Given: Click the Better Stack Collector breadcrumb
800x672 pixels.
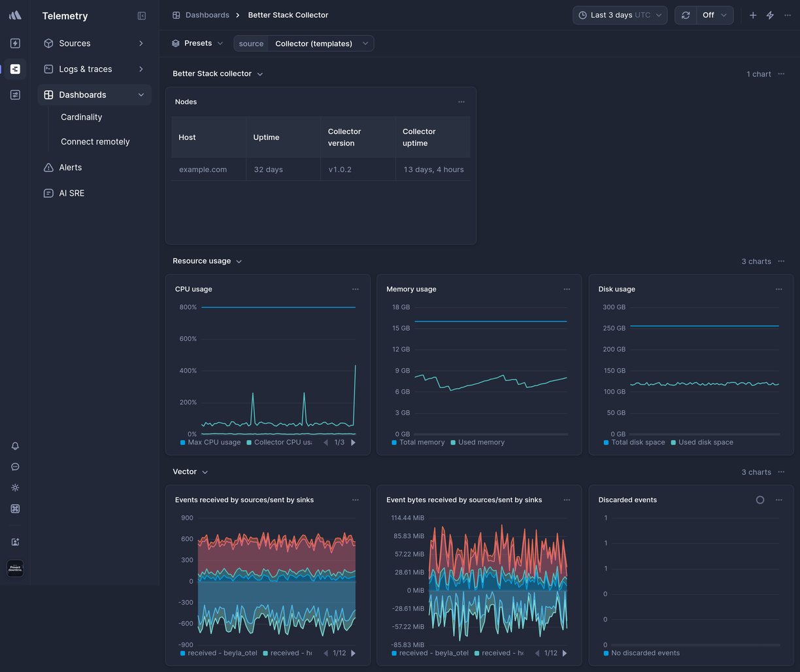Looking at the screenshot, I should point(288,15).
